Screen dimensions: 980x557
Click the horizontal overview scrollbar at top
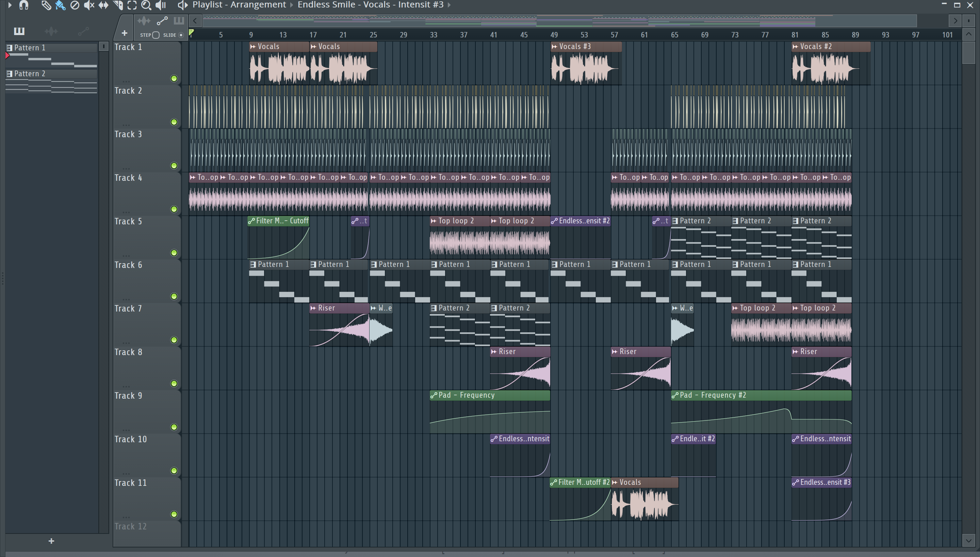559,21
